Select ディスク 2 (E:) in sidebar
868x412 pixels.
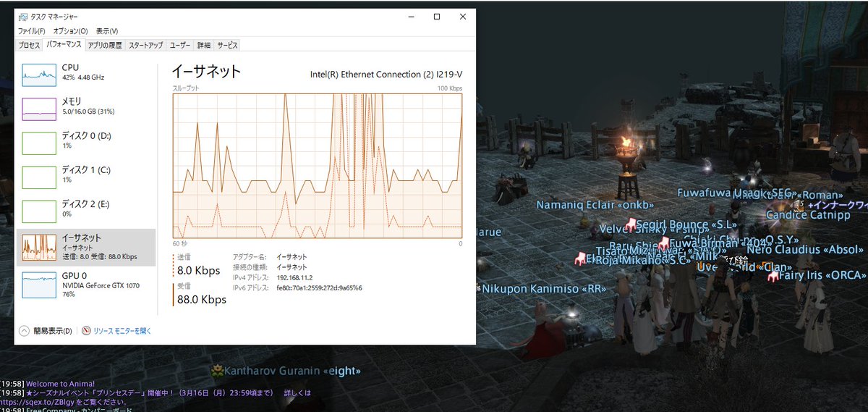coord(86,209)
